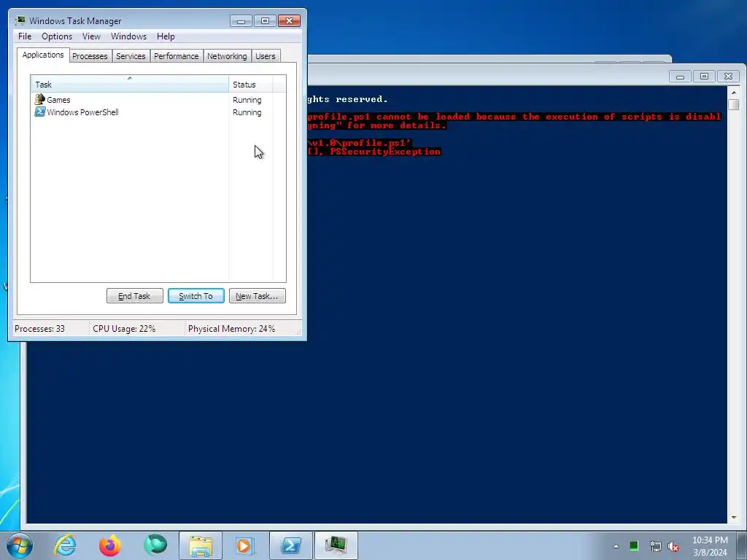Launch Firefox from the taskbar

(x=110, y=545)
